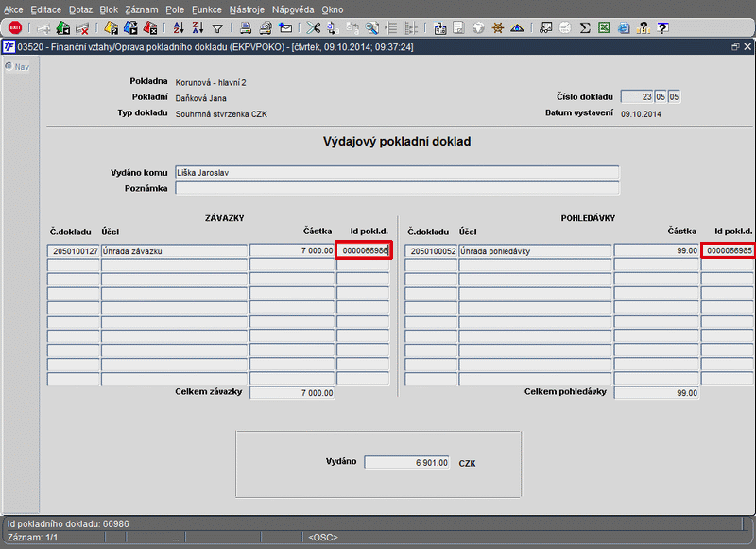Click the Číslo dokladu field showing 23

(x=637, y=97)
